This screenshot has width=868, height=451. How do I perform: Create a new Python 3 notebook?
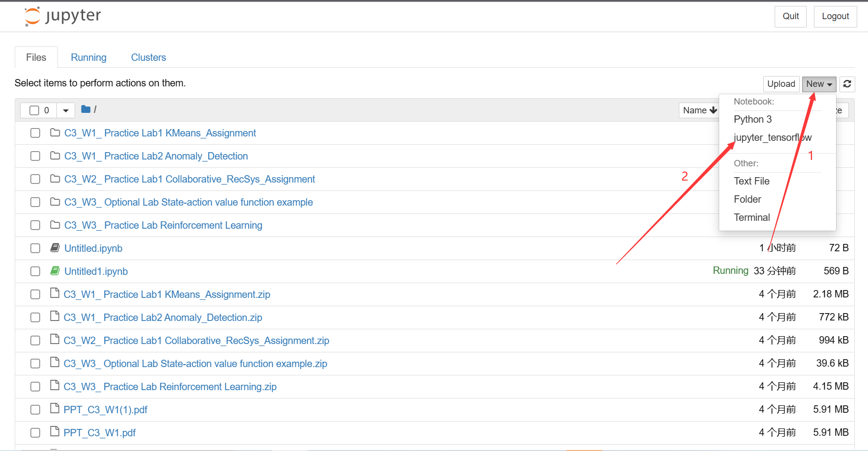pos(753,119)
